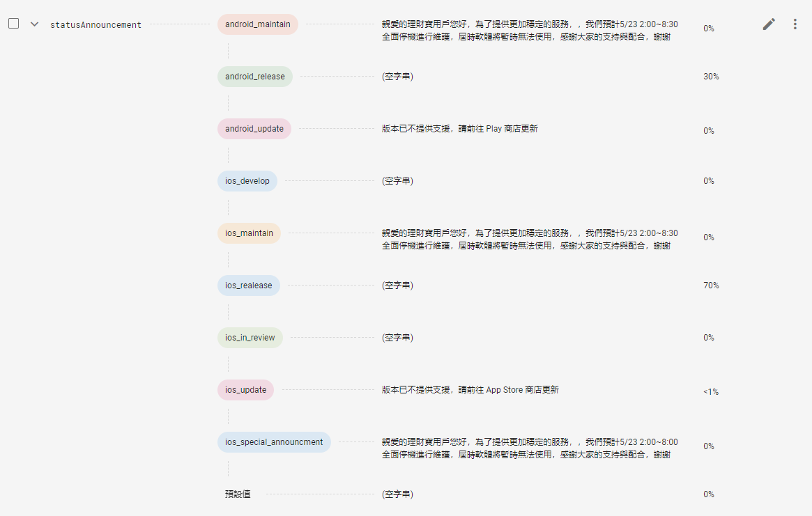The width and height of the screenshot is (812, 516).
Task: Select the android_maintain condition chip
Action: click(257, 24)
